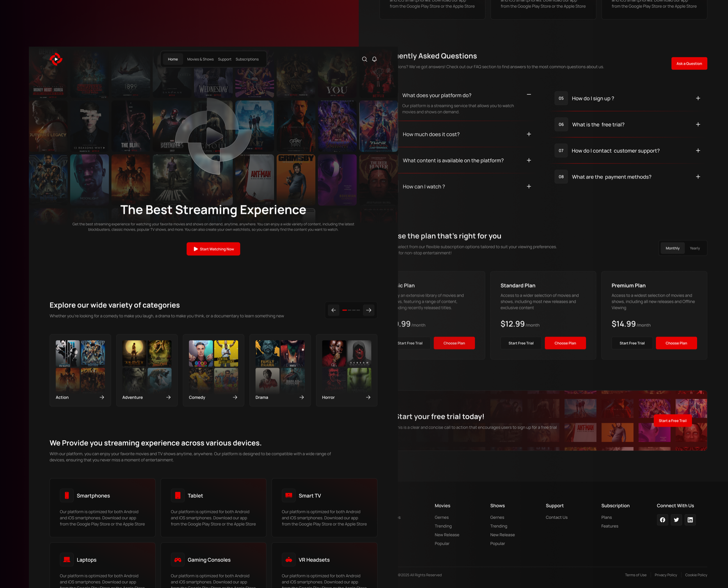Switch billing to Yearly
The image size is (728, 588).
pos(695,248)
